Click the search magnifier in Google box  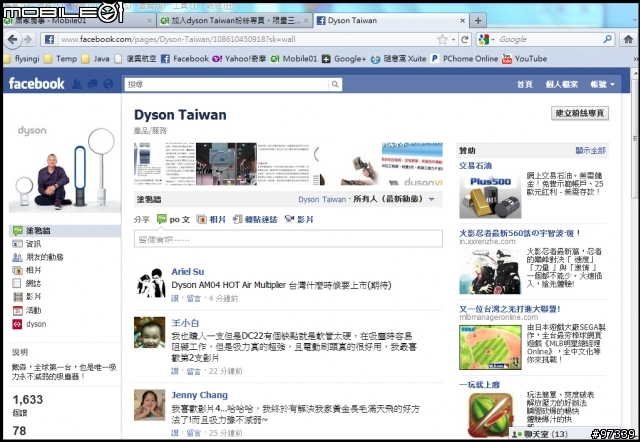pyautogui.click(x=607, y=39)
